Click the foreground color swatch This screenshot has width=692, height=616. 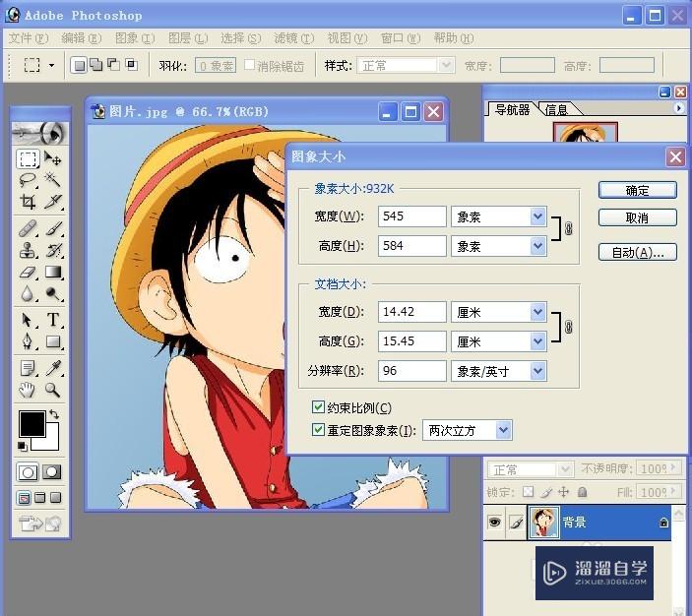tap(31, 423)
